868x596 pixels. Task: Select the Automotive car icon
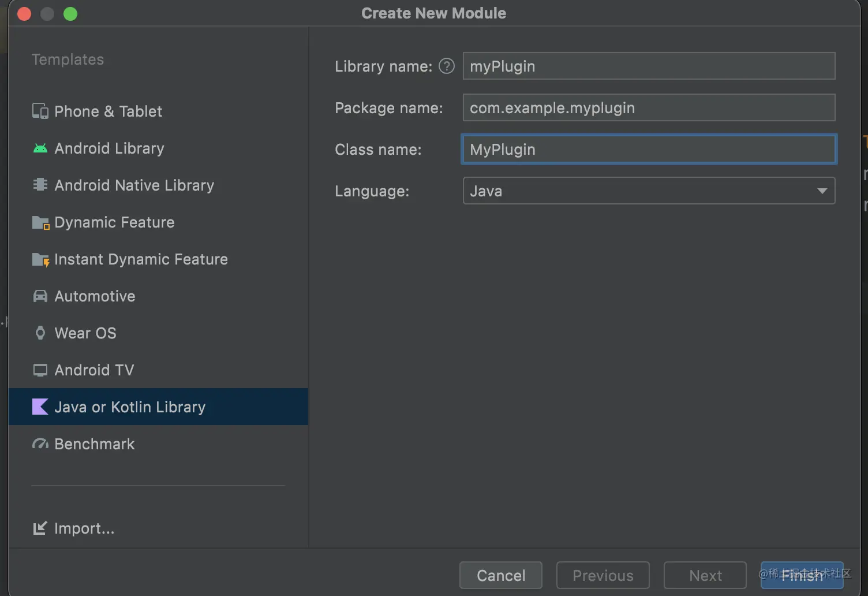40,296
